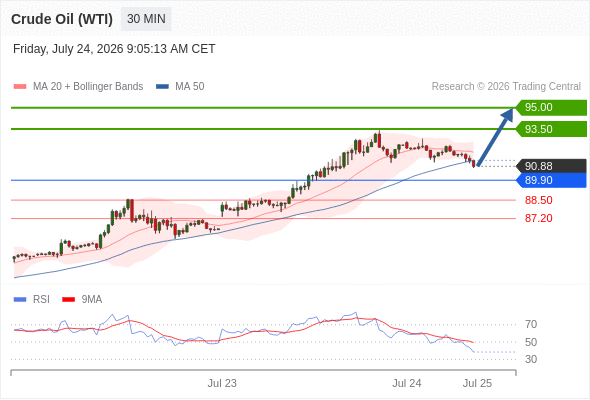Click the chart timestamp text
The image size is (590, 400).
114,49
